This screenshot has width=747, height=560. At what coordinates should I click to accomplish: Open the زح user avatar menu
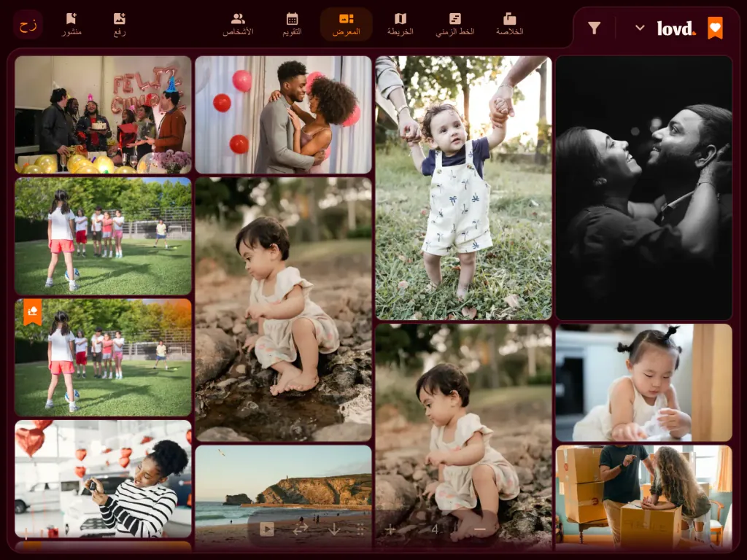28,25
